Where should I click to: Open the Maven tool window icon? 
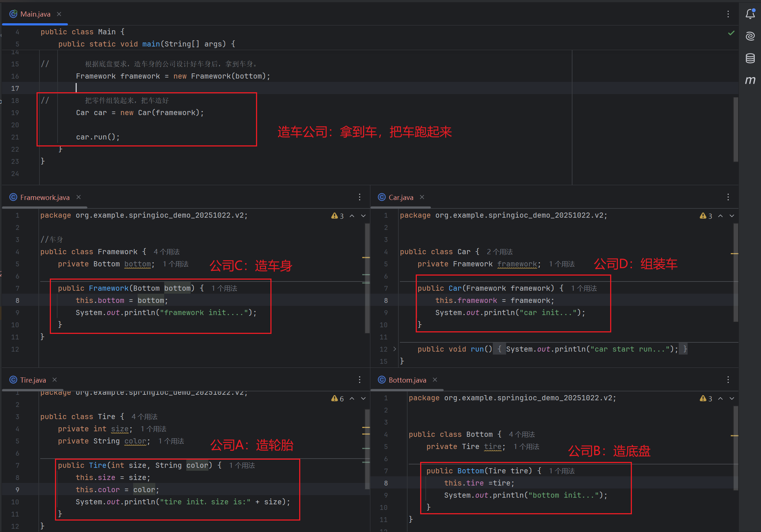click(750, 80)
